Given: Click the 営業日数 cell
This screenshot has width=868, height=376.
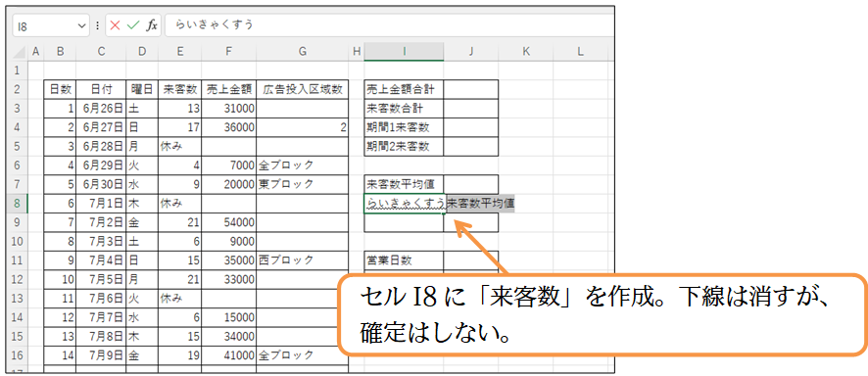Looking at the screenshot, I should tap(404, 260).
